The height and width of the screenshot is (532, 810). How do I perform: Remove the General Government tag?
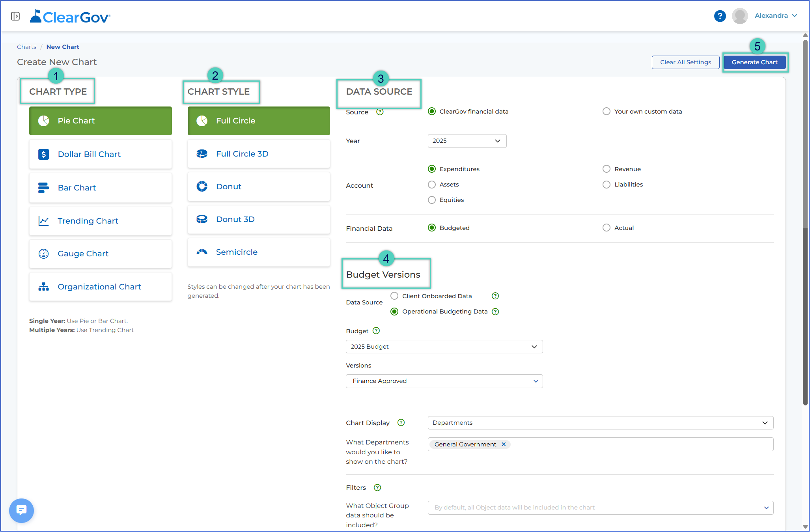click(x=504, y=444)
